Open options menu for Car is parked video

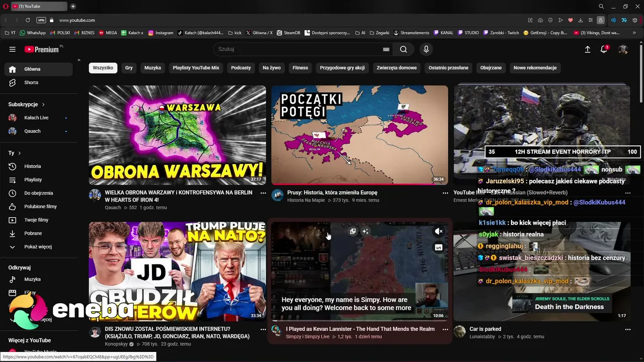[x=627, y=329]
